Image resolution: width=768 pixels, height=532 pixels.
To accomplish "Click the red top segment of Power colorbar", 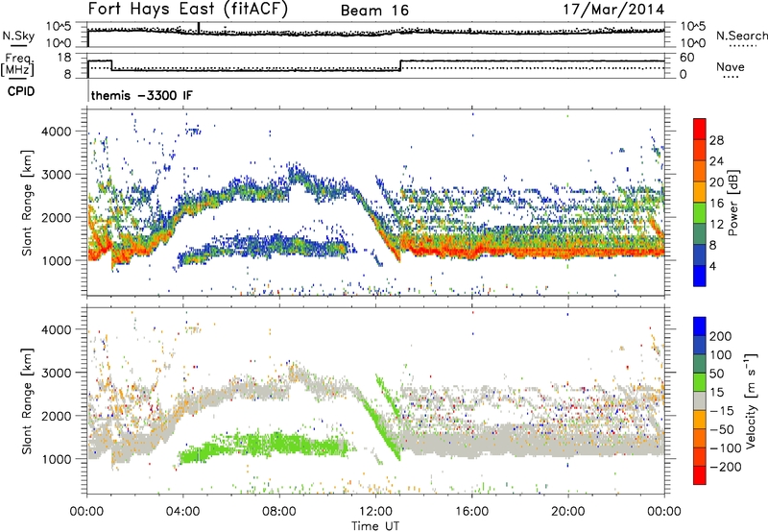I will click(700, 129).
